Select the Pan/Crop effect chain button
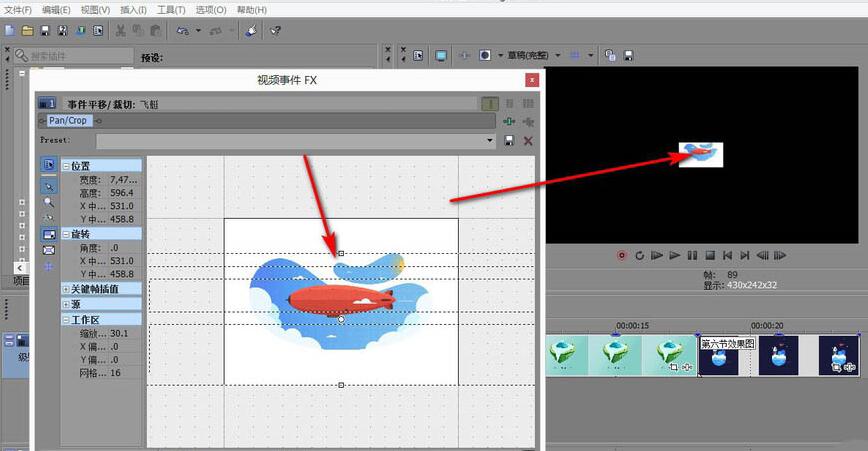The width and height of the screenshot is (868, 451). [68, 121]
